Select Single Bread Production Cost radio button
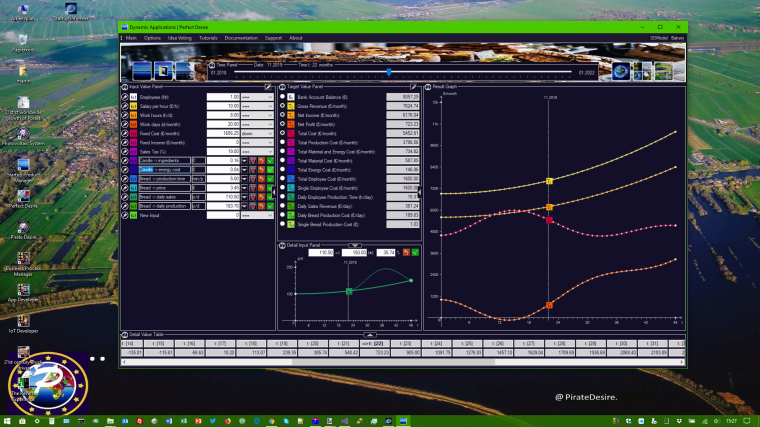 [282, 224]
